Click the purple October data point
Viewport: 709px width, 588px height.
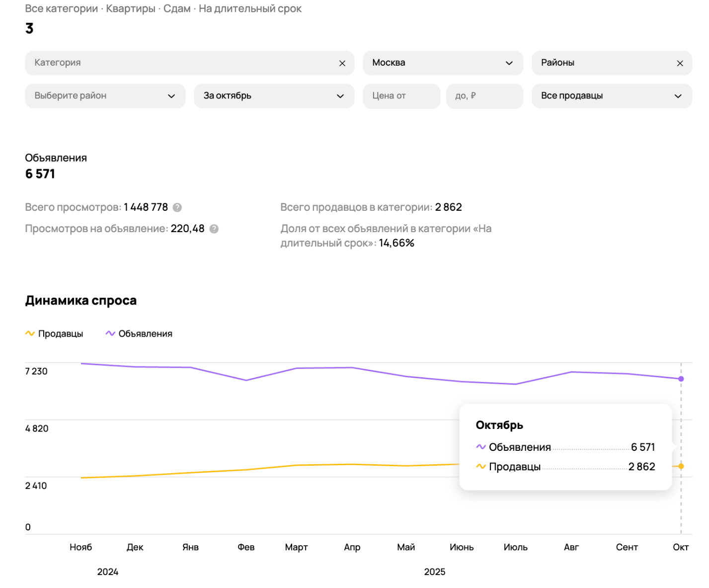click(x=681, y=379)
